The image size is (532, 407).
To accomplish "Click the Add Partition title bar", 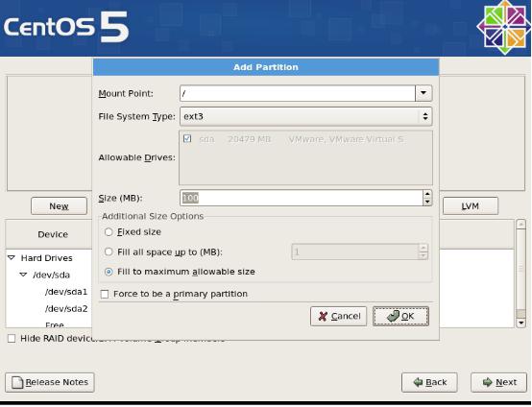I will pyautogui.click(x=266, y=67).
